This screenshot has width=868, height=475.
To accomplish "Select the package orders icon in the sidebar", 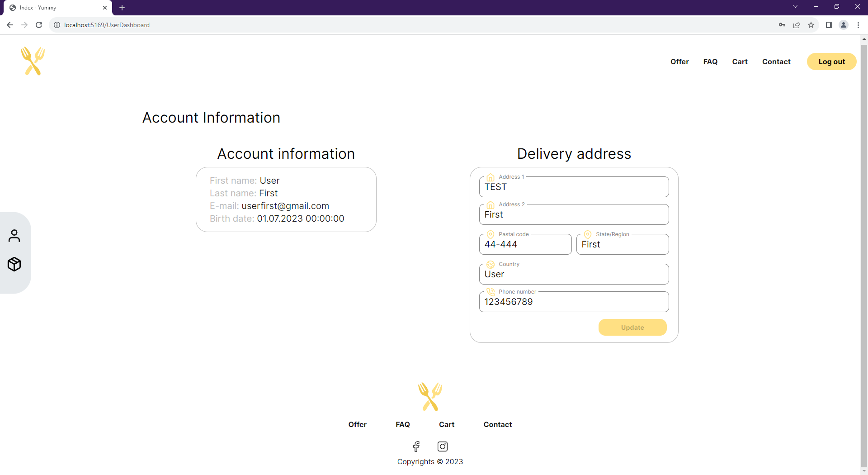I will [x=15, y=264].
